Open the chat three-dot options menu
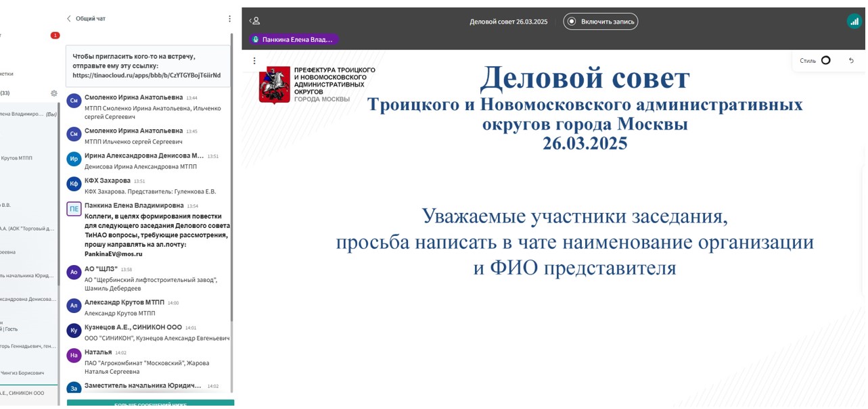 229,19
